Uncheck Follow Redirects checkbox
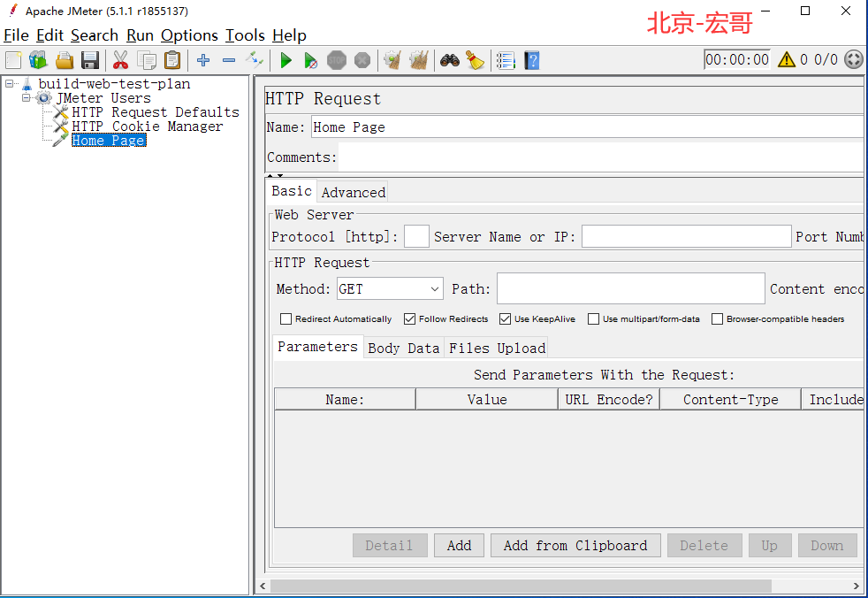 pos(409,318)
